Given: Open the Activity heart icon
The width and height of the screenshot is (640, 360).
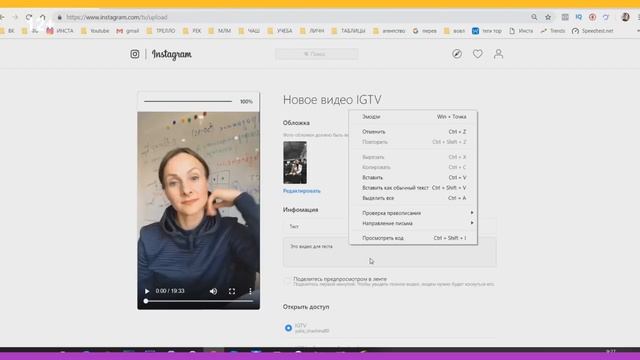Looking at the screenshot, I should tap(478, 54).
